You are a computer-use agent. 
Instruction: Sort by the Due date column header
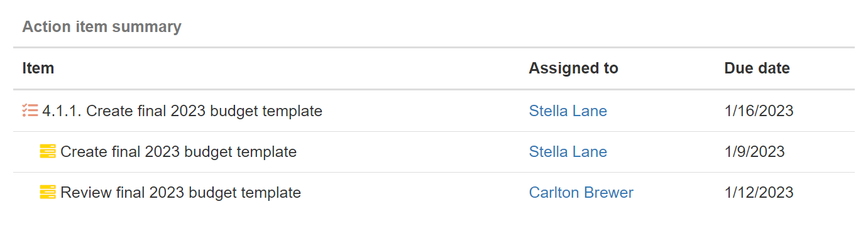757,68
